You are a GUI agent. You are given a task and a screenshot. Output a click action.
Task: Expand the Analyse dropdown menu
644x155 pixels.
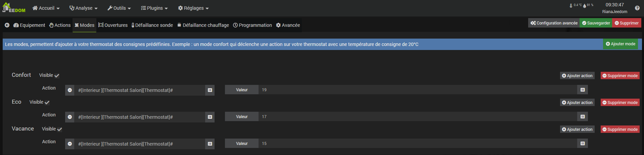[x=83, y=8]
